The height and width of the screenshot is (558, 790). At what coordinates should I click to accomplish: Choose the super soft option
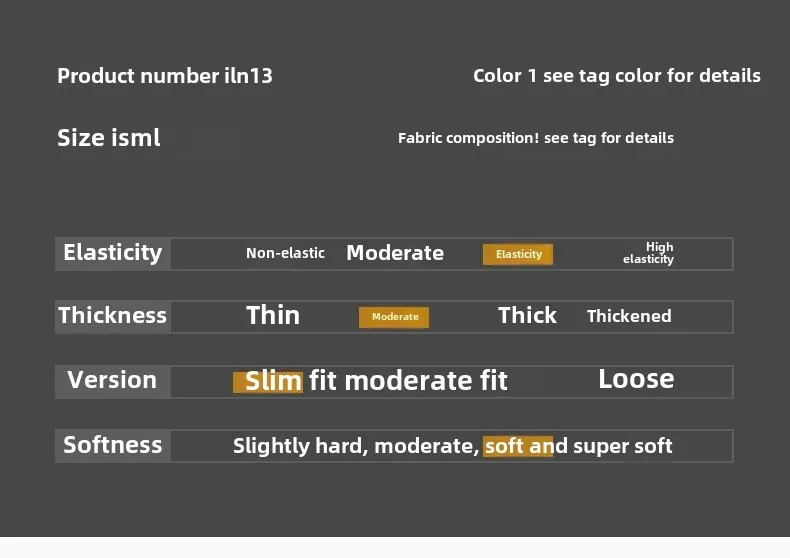click(623, 446)
